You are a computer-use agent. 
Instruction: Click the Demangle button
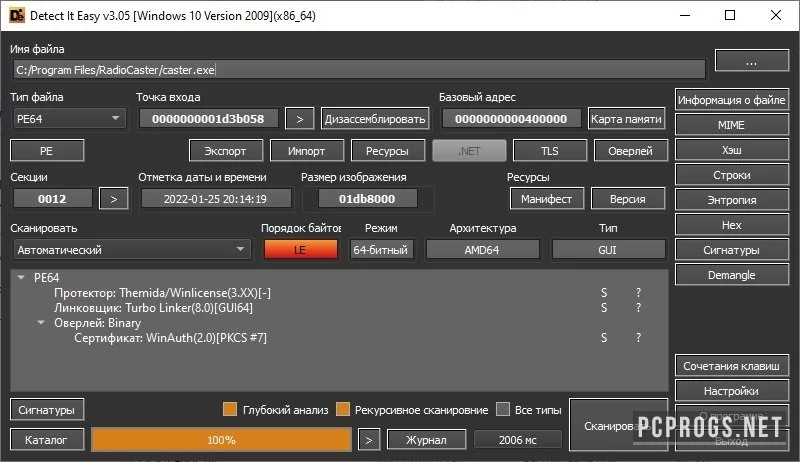point(732,275)
